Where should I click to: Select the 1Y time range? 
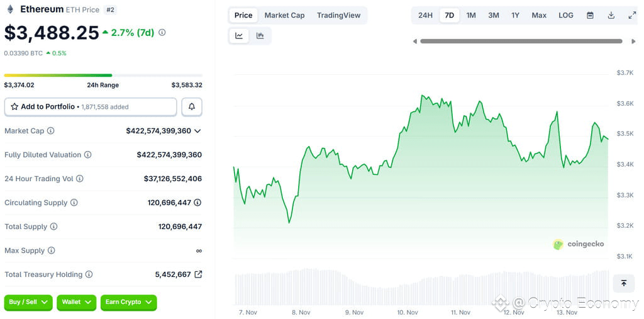(515, 15)
